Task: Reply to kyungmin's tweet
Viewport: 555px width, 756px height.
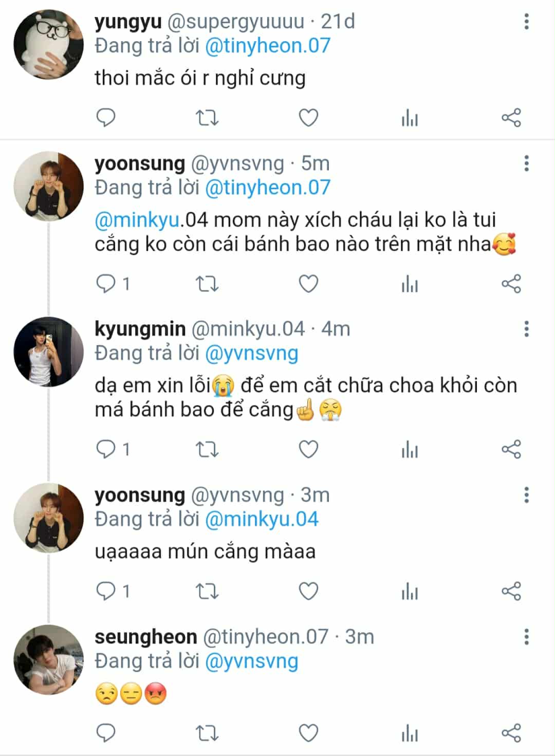Action: tap(106, 450)
